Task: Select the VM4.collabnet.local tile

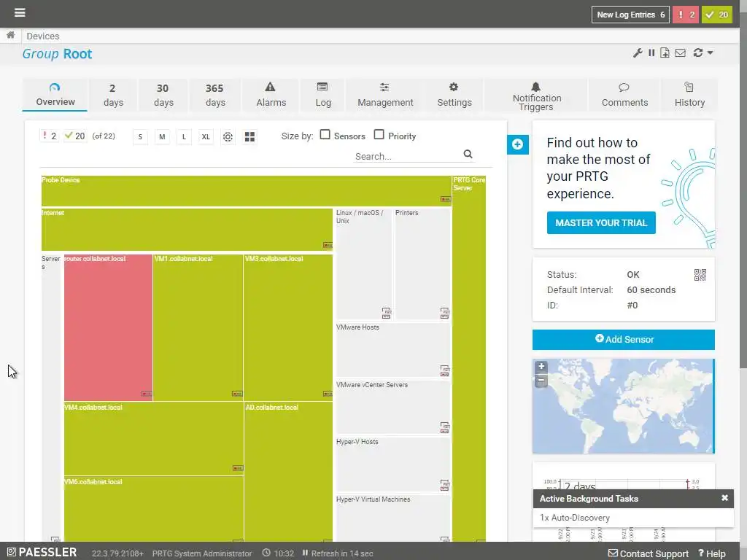Action: click(x=154, y=438)
